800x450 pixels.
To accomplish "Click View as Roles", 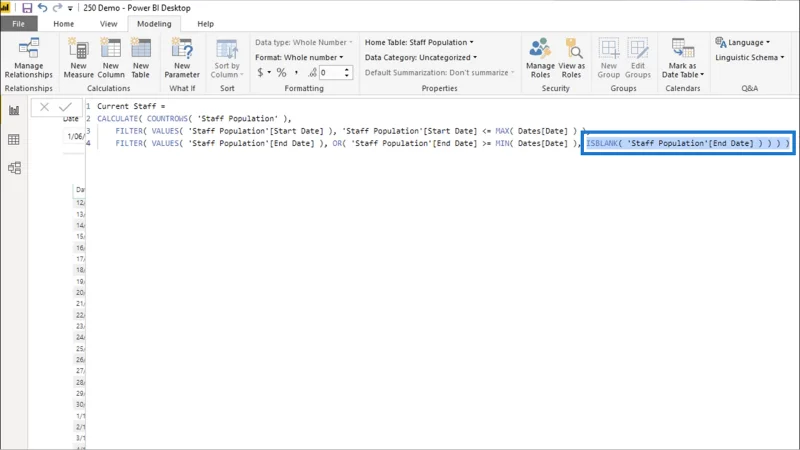I will click(x=571, y=58).
